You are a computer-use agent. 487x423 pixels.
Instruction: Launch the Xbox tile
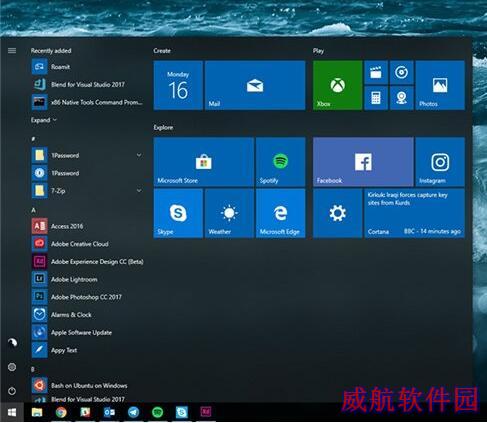337,85
